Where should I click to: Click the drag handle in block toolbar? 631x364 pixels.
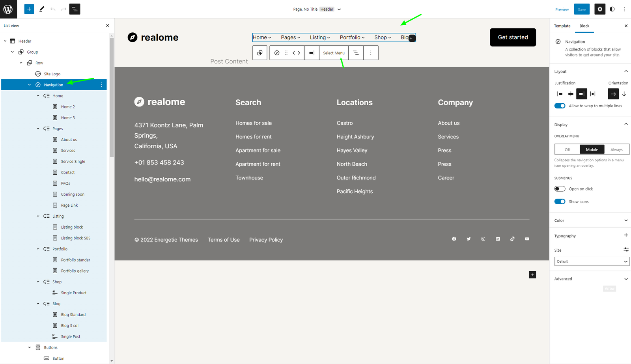click(286, 53)
